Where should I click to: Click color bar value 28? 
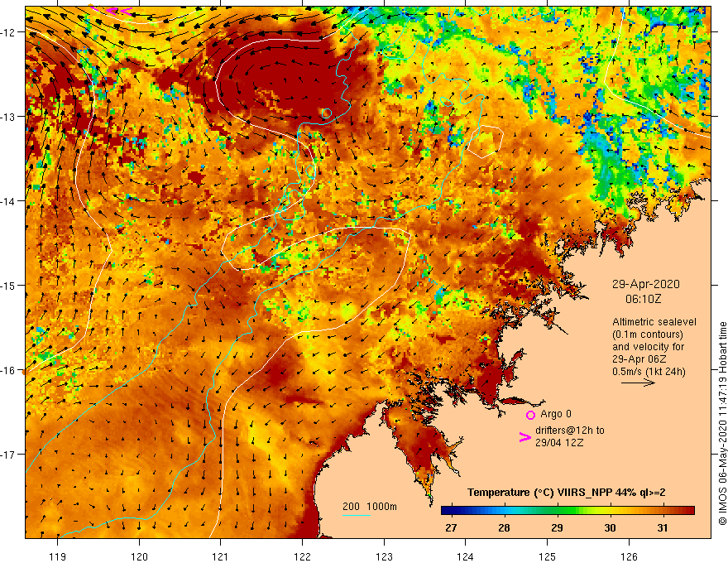tap(504, 527)
